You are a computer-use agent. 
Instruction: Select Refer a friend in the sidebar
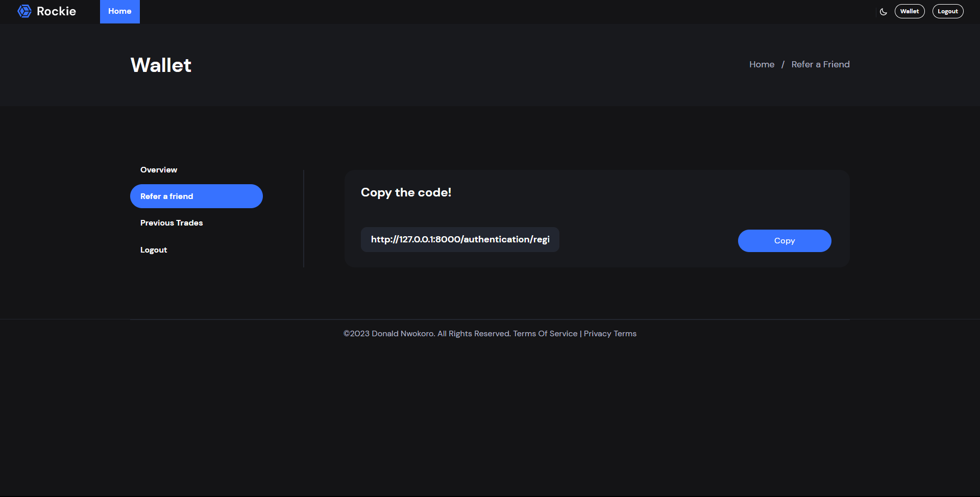coord(197,196)
